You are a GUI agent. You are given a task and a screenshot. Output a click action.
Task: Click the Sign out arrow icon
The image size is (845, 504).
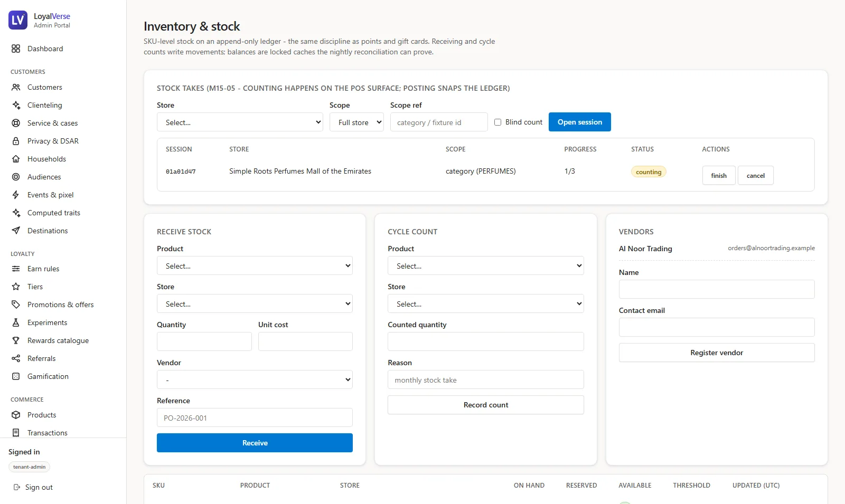(x=17, y=487)
